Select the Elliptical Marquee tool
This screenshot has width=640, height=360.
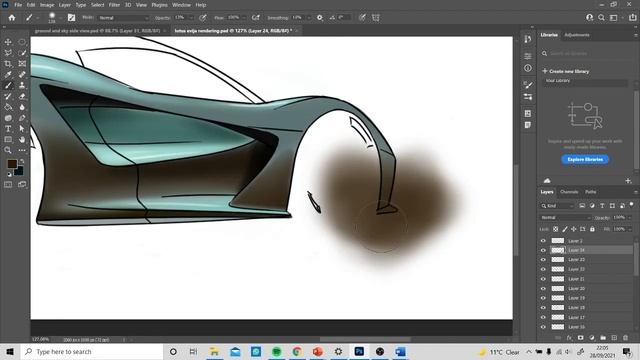[22, 42]
